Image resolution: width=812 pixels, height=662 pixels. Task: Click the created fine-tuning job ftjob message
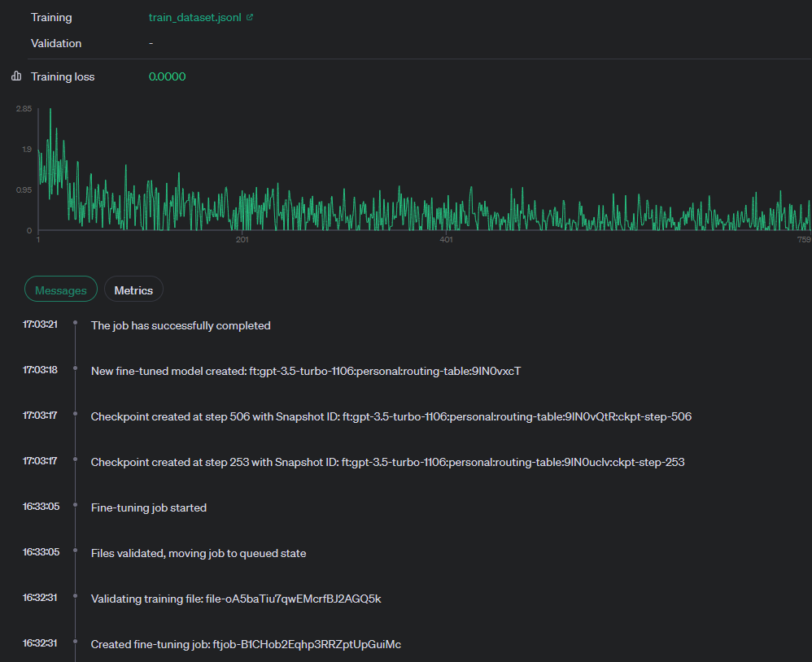click(246, 644)
